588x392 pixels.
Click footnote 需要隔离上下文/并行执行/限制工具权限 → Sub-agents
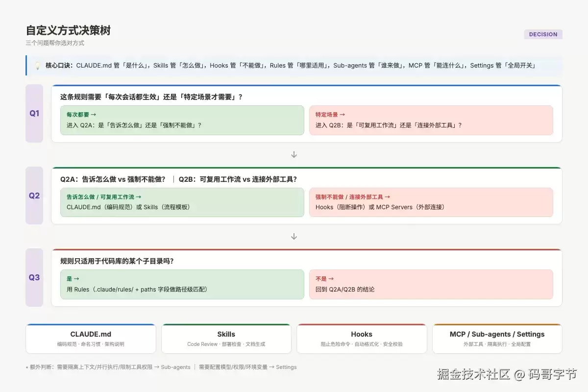123,367
